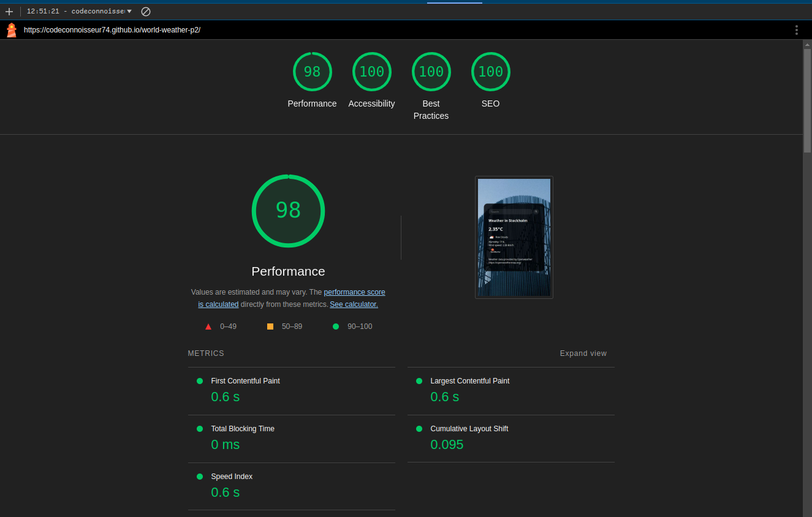Click the green dot beside Cumulative Layout Shift
Image resolution: width=812 pixels, height=517 pixels.
click(x=419, y=429)
